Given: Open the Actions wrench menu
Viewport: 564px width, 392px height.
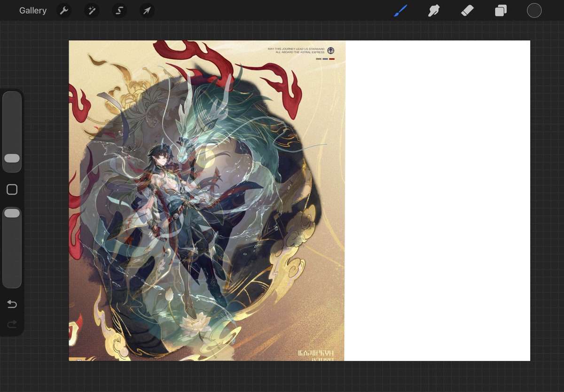Looking at the screenshot, I should click(64, 10).
